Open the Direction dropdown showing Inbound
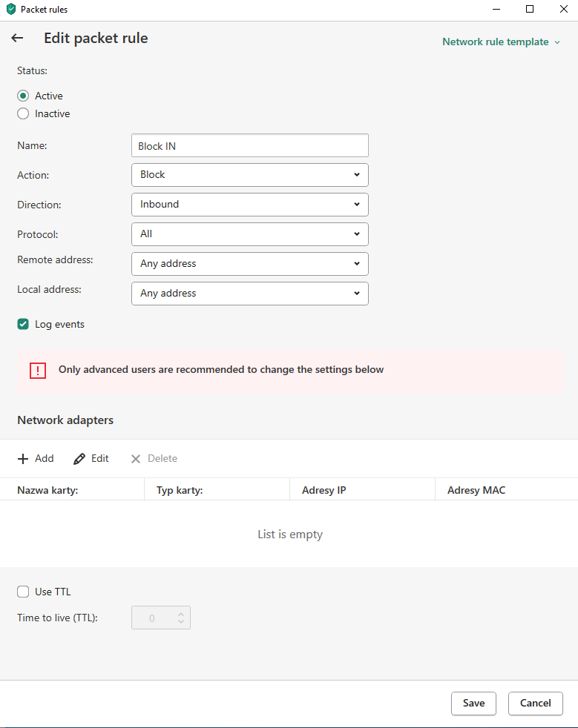578x728 pixels. [249, 205]
